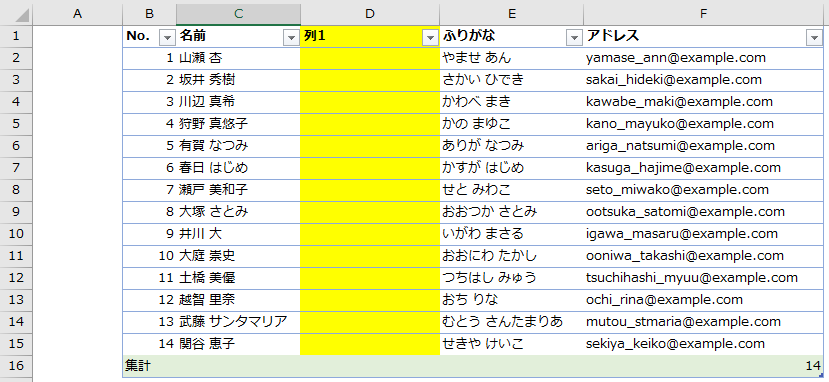Select column E header

[511, 14]
